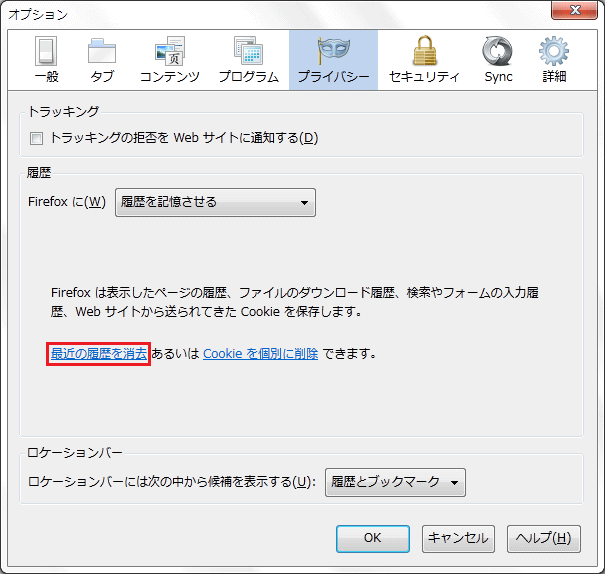The height and width of the screenshot is (574, 605).
Task: Click the Cookie を個別に削除 link
Action: (260, 353)
